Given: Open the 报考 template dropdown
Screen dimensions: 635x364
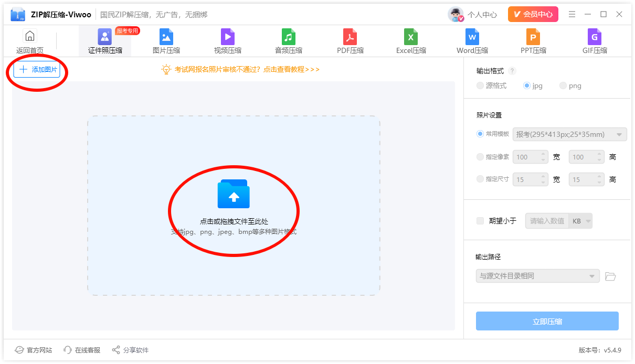Looking at the screenshot, I should point(570,134).
